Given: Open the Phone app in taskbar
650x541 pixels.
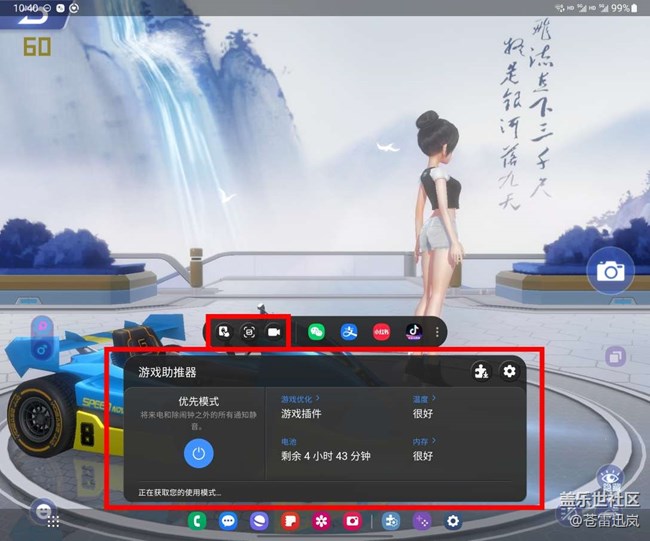Looking at the screenshot, I should tap(198, 521).
